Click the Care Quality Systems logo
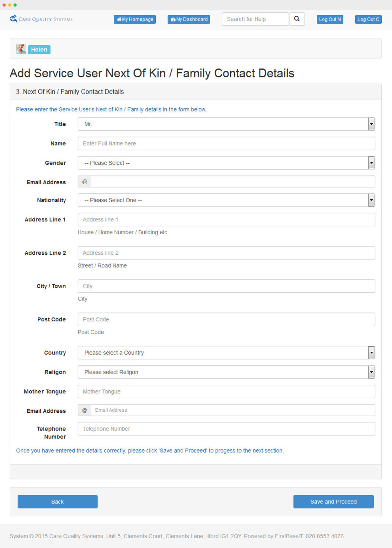Viewport: 392px width, 548px height. tap(41, 19)
